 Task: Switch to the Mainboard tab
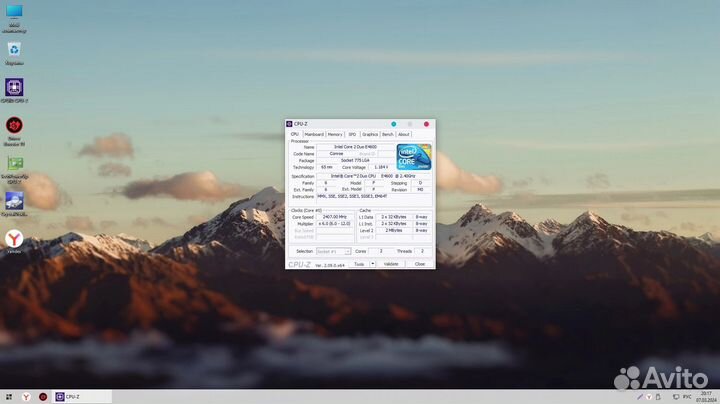point(314,134)
